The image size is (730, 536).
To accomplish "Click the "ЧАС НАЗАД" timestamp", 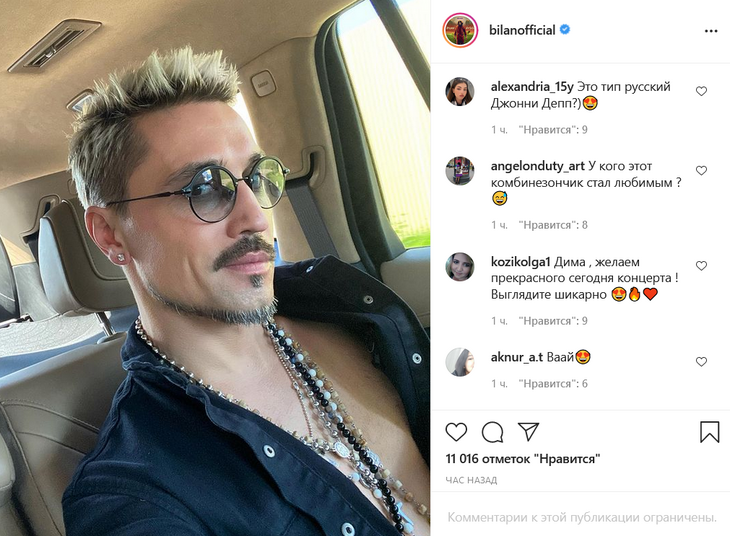I will click(x=471, y=480).
